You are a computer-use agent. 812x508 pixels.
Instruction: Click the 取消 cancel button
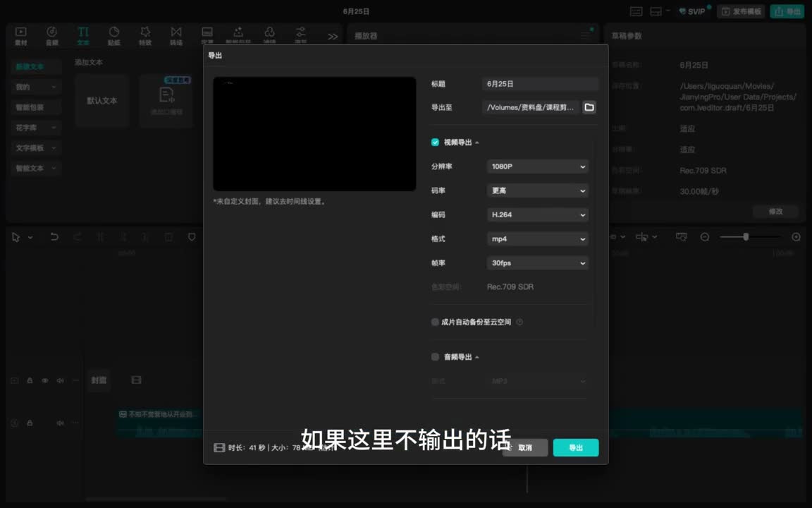[x=525, y=447]
